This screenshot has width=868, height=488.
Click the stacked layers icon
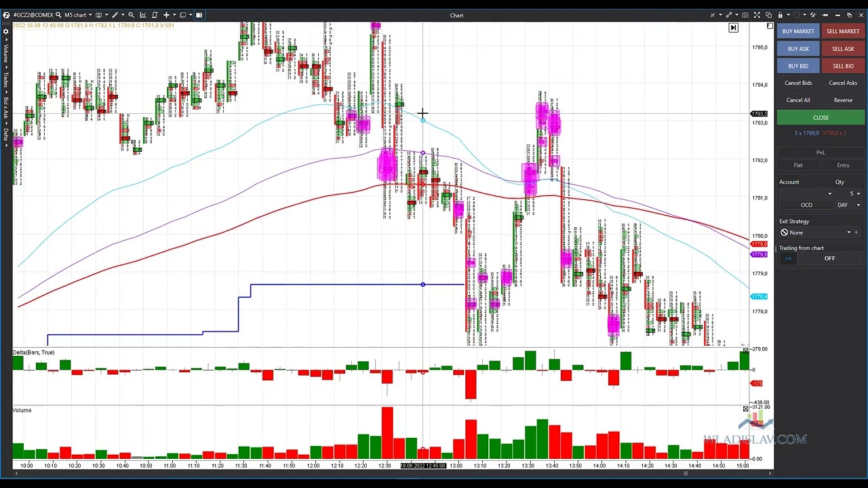point(182,15)
